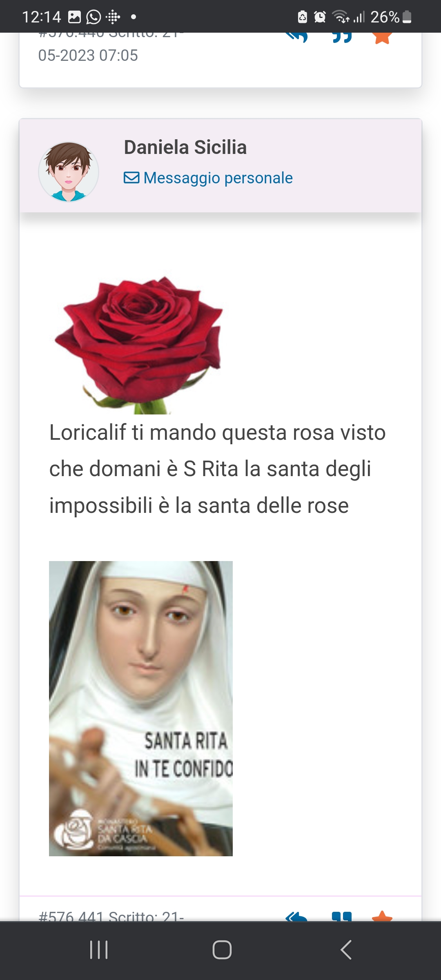Quote post #576.441 using the quote icon
The width and height of the screenshot is (441, 980).
(x=342, y=916)
